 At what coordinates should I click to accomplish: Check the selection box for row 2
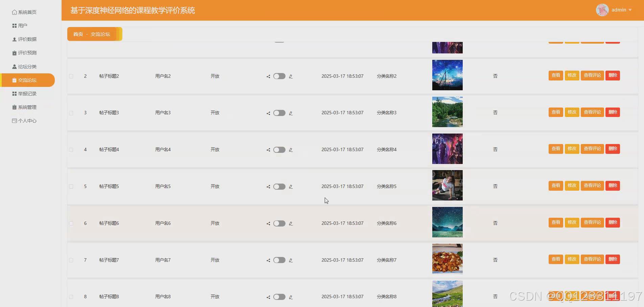[71, 76]
